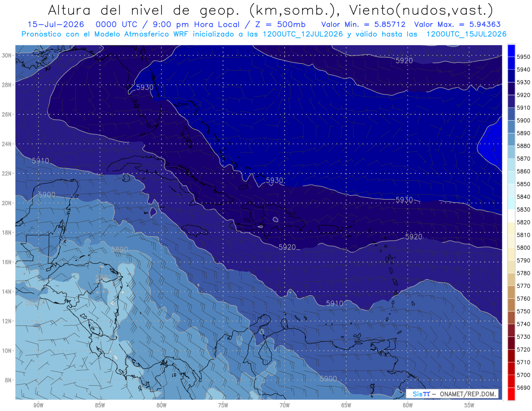
Task: Click the '8N' latitude axis label
Action: pos(9,380)
